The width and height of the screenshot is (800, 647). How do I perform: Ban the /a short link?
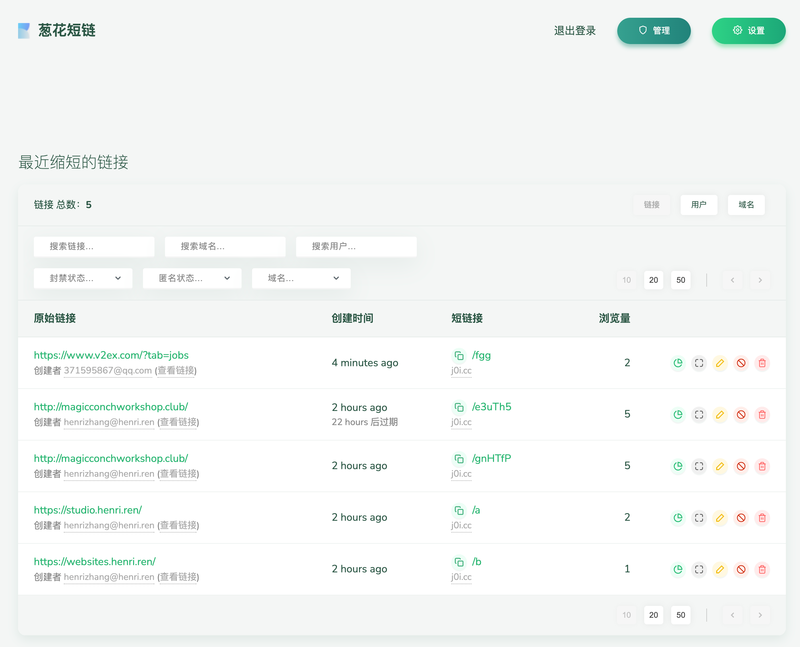(741, 517)
